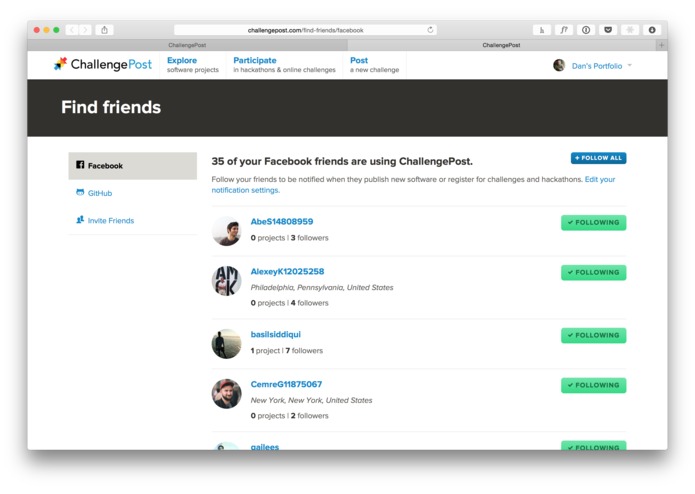Open the Explore software projects menu
Screen dimensions: 695x494
point(193,65)
